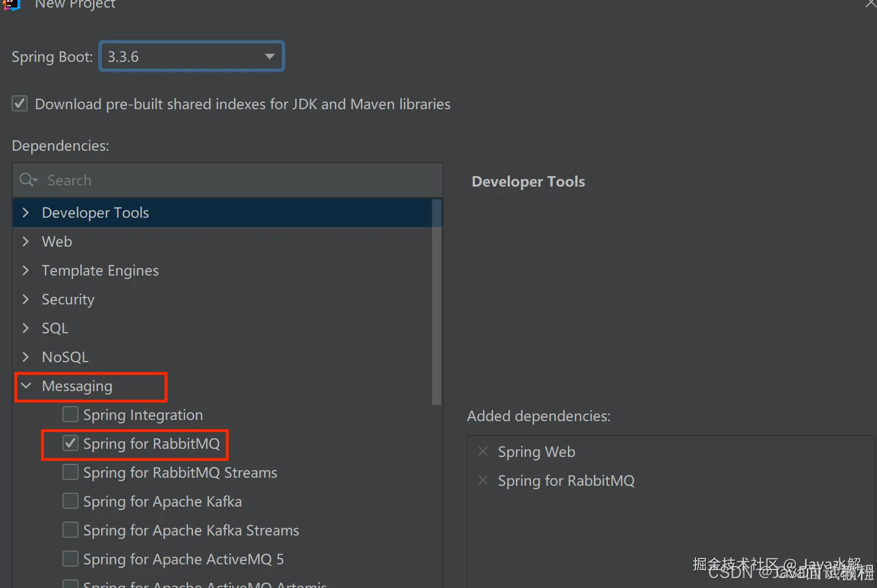Expand the Security category
The height and width of the screenshot is (588, 877).
click(25, 299)
